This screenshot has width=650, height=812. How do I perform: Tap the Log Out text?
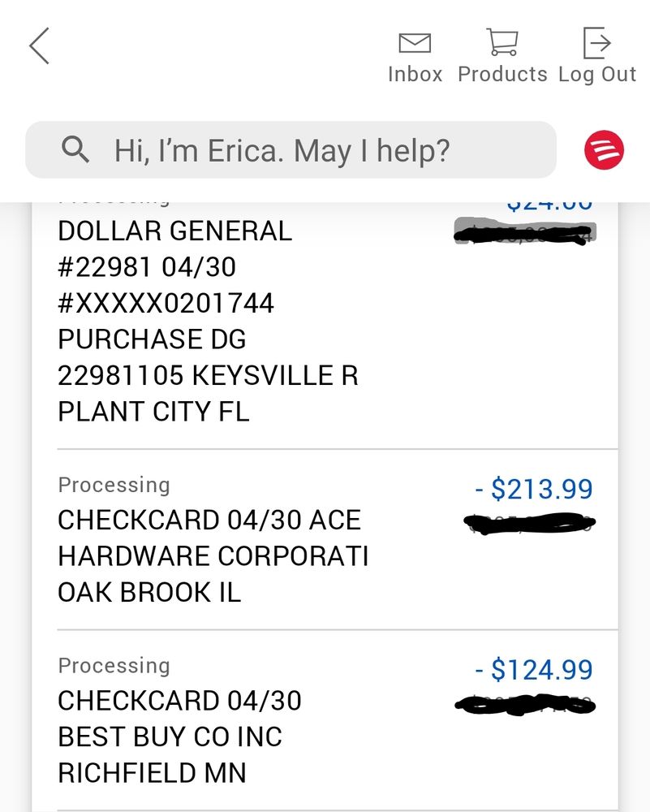(597, 75)
